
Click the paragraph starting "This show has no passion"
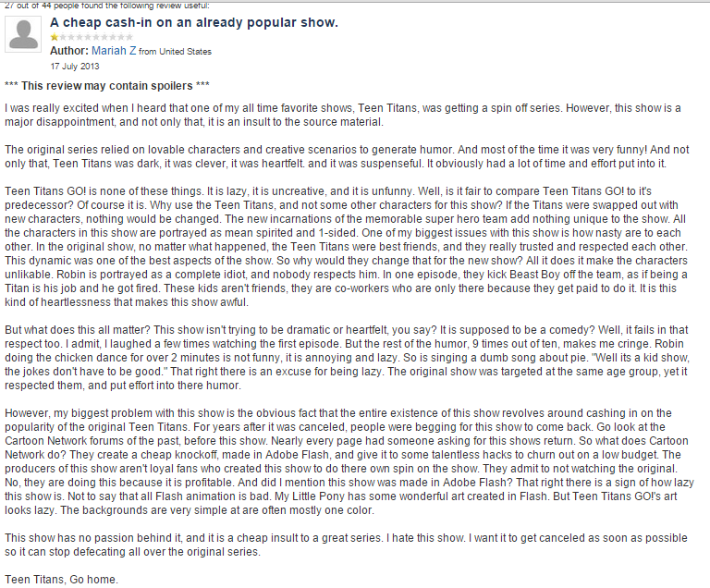click(346, 545)
